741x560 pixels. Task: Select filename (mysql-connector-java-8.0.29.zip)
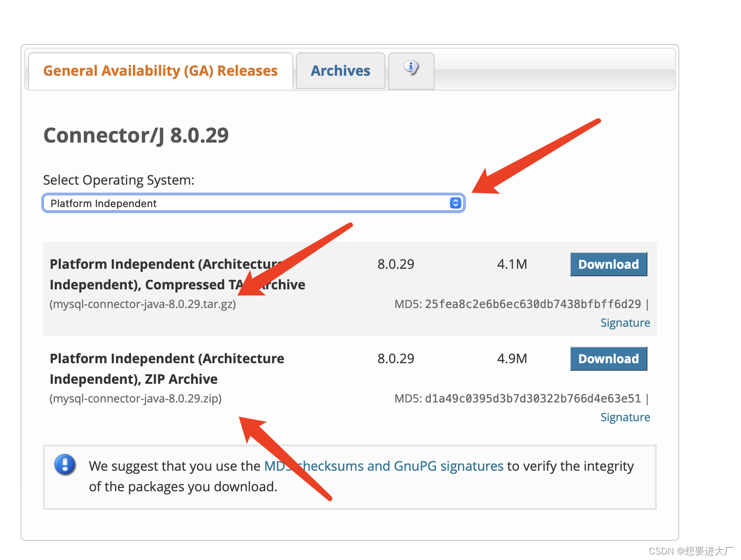click(x=136, y=399)
